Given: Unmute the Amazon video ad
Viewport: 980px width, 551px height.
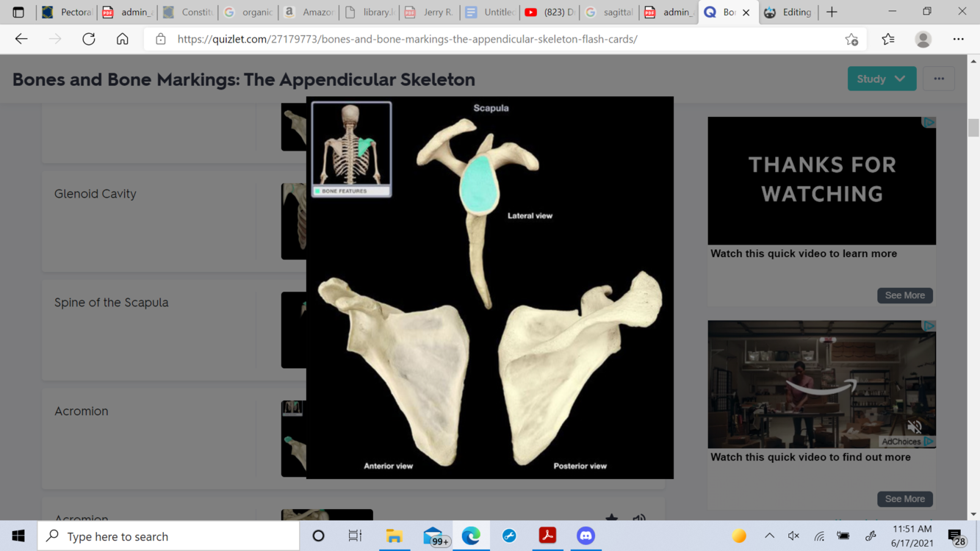Looking at the screenshot, I should (915, 427).
